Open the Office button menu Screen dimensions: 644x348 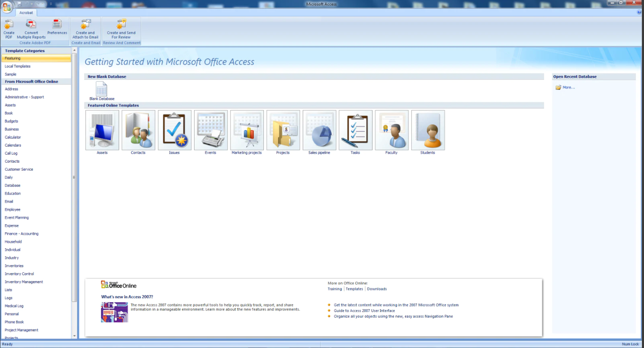pyautogui.click(x=7, y=7)
